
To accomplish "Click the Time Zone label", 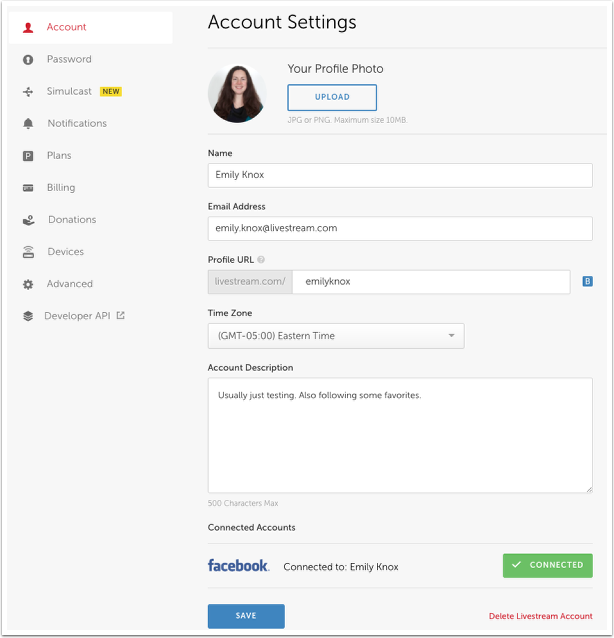I will coord(230,313).
